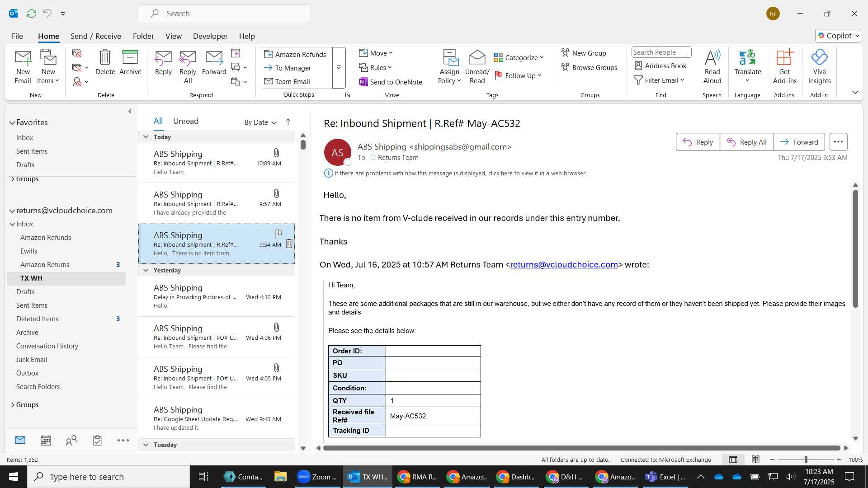Image resolution: width=868 pixels, height=488 pixels.
Task: Reverse sort order arrow in message list
Action: point(288,122)
